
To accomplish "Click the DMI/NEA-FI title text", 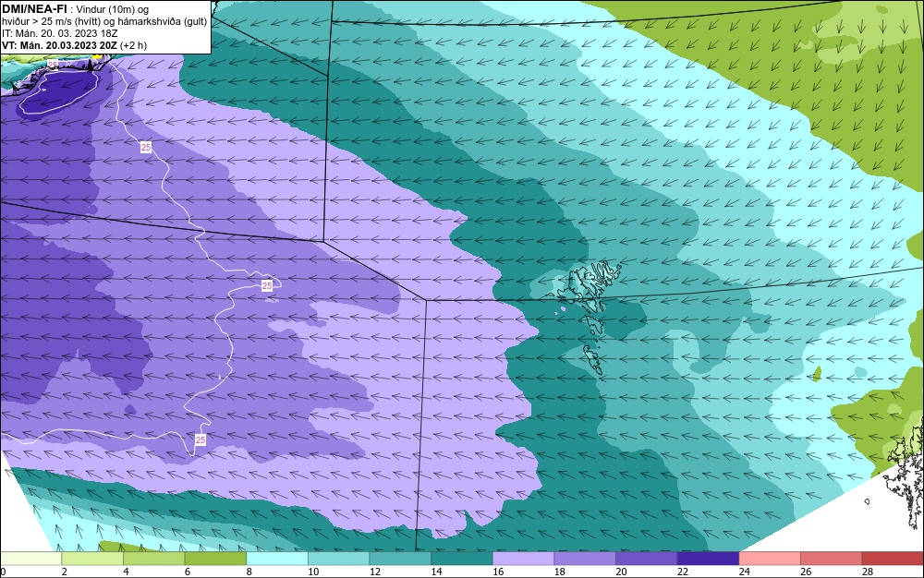I will (34, 8).
